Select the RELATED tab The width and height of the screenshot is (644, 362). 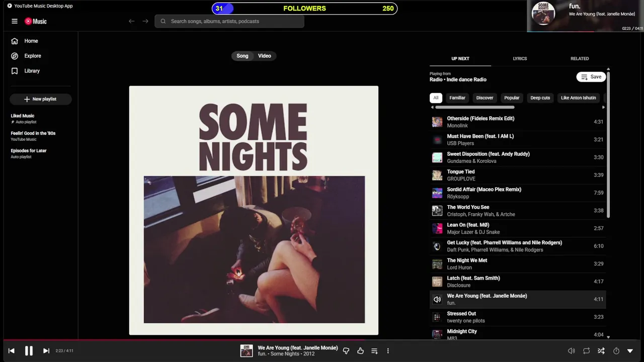[580, 58]
